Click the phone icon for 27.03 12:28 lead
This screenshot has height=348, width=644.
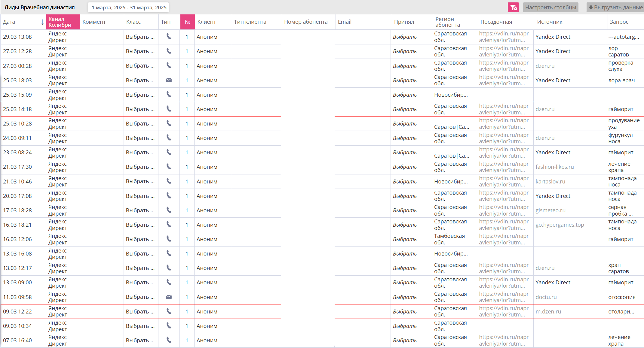[169, 51]
